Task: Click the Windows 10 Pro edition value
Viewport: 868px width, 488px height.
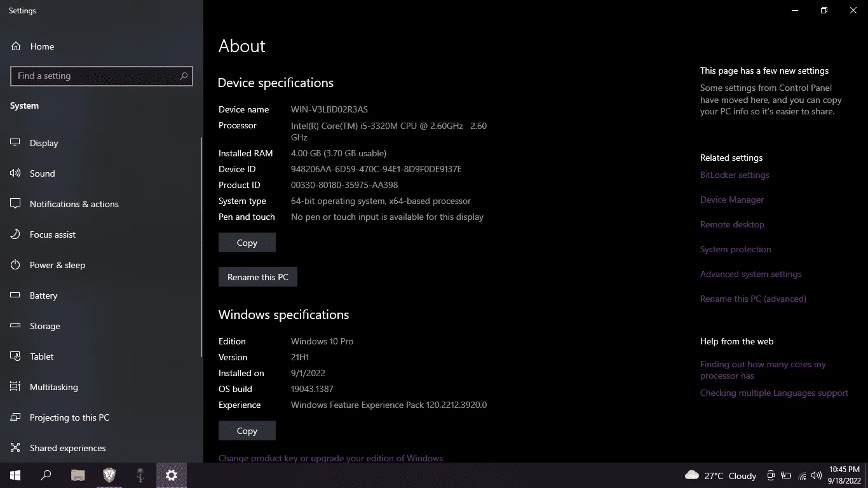Action: tap(322, 341)
